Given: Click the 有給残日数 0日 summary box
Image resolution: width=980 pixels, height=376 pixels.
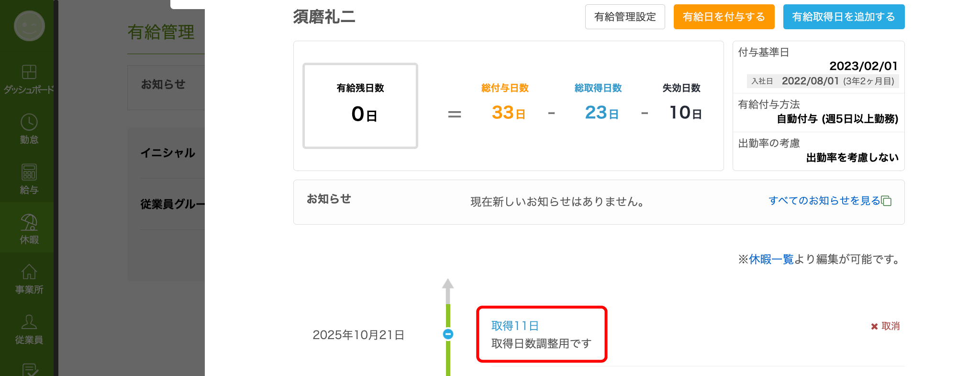Looking at the screenshot, I should click(360, 106).
